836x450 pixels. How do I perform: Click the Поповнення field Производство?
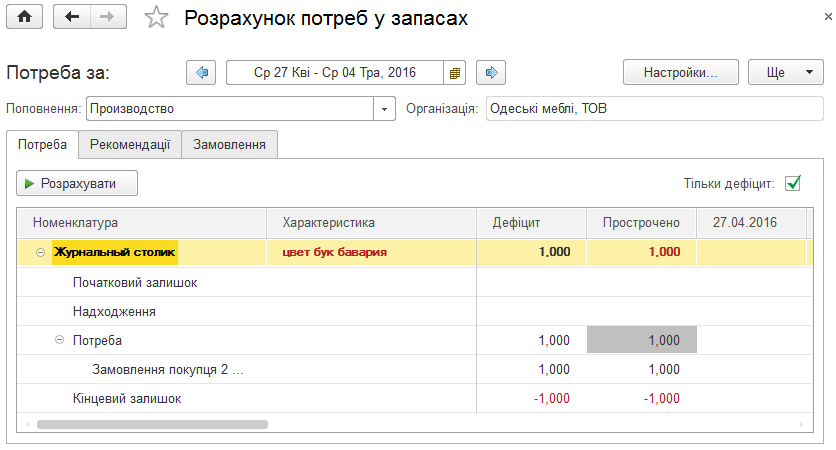[x=230, y=109]
